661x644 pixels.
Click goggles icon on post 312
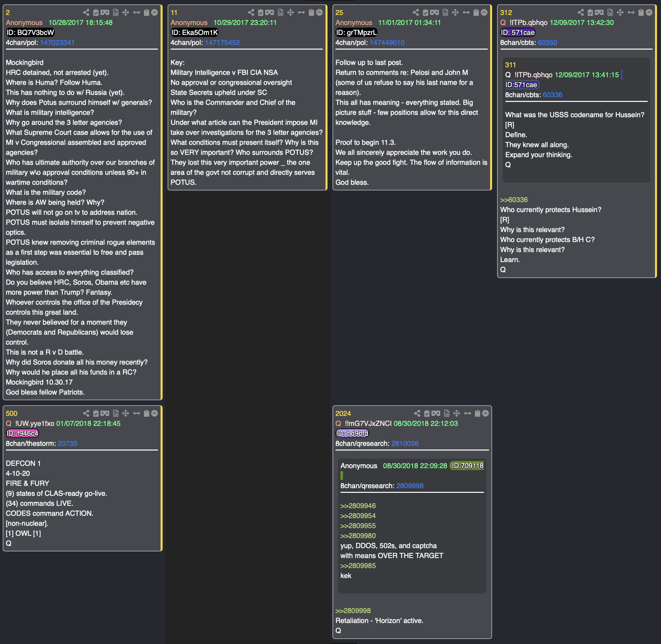coord(599,13)
